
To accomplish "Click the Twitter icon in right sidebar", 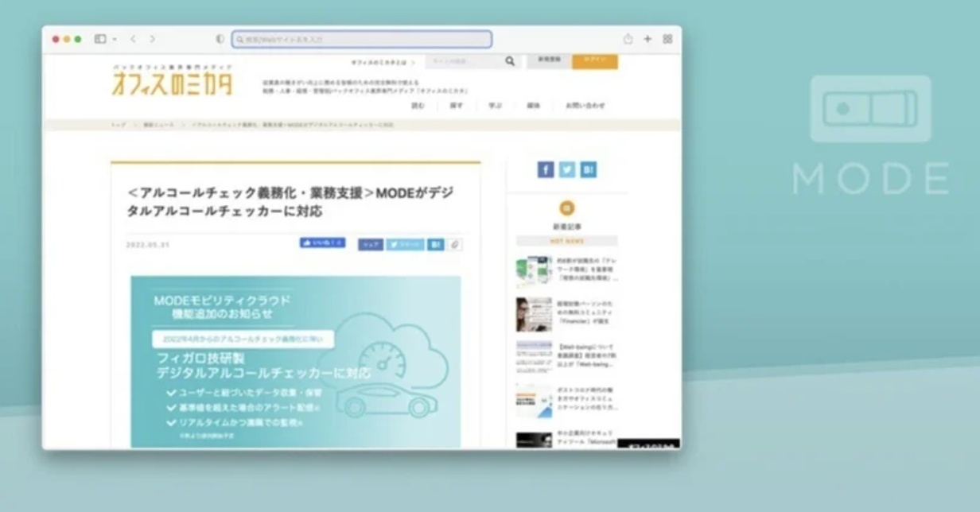I will pos(566,169).
